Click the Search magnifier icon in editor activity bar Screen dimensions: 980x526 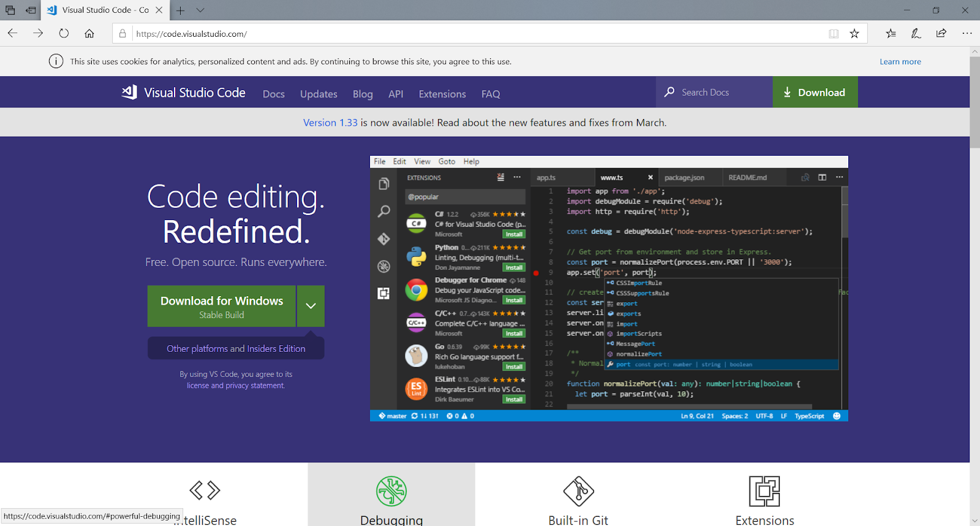tap(384, 212)
